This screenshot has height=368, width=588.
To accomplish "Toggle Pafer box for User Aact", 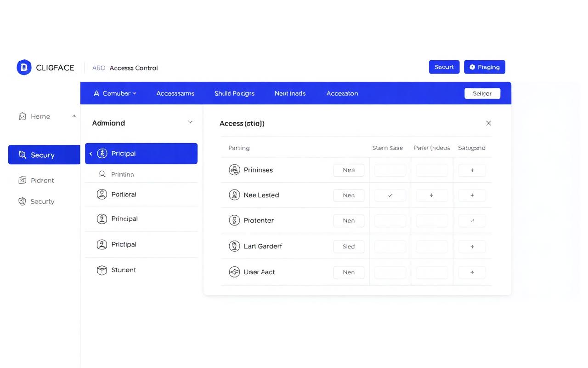I will 432,272.
